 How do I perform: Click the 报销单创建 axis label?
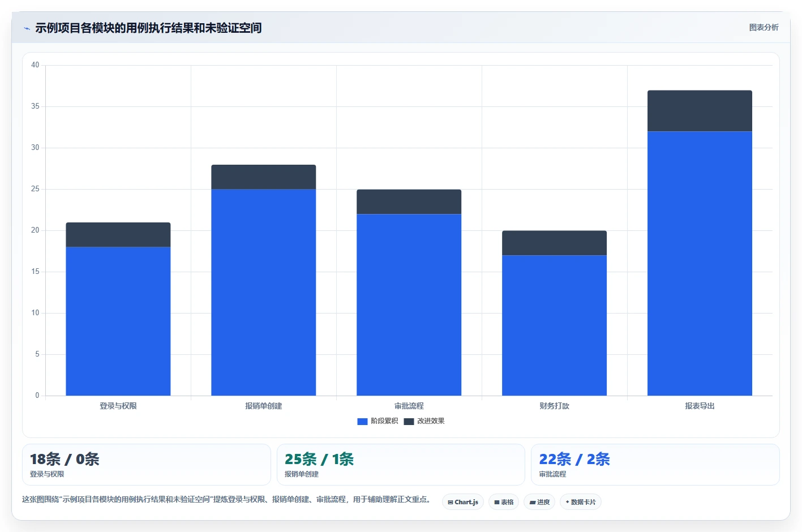pyautogui.click(x=264, y=406)
